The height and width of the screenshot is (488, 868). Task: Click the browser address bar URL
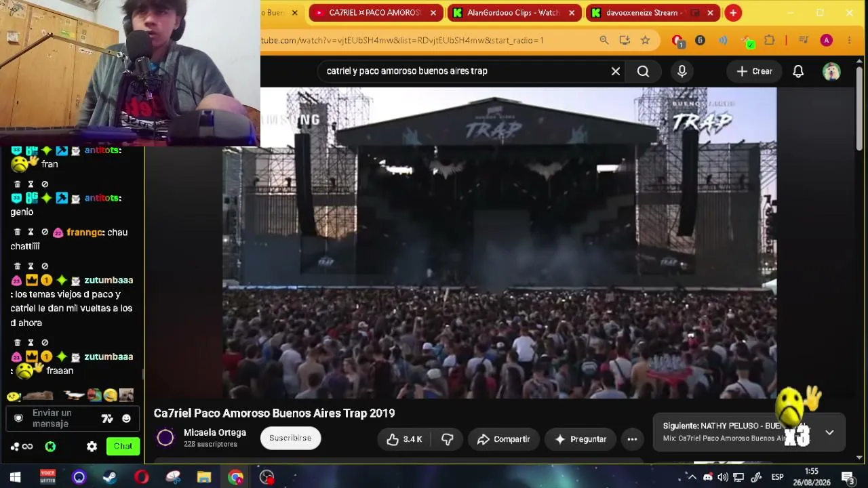402,41
